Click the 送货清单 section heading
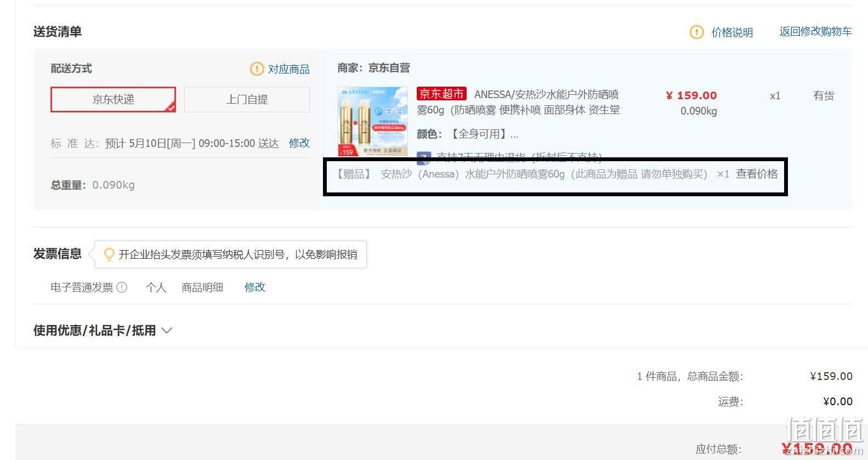 click(x=58, y=32)
